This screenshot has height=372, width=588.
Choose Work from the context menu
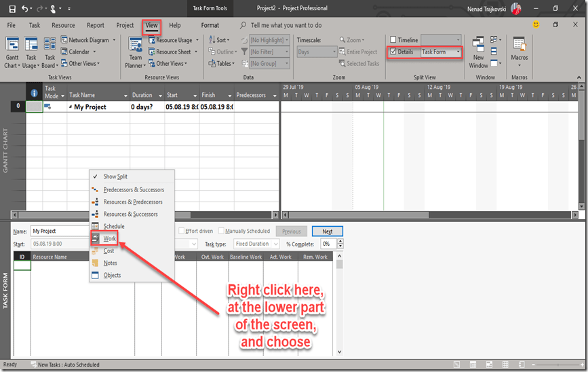[110, 239]
